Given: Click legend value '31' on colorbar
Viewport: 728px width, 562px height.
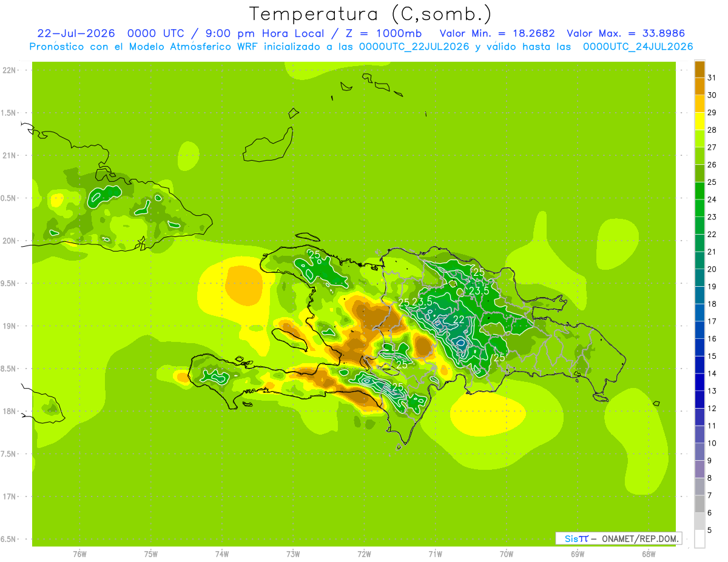Looking at the screenshot, I should (x=712, y=78).
